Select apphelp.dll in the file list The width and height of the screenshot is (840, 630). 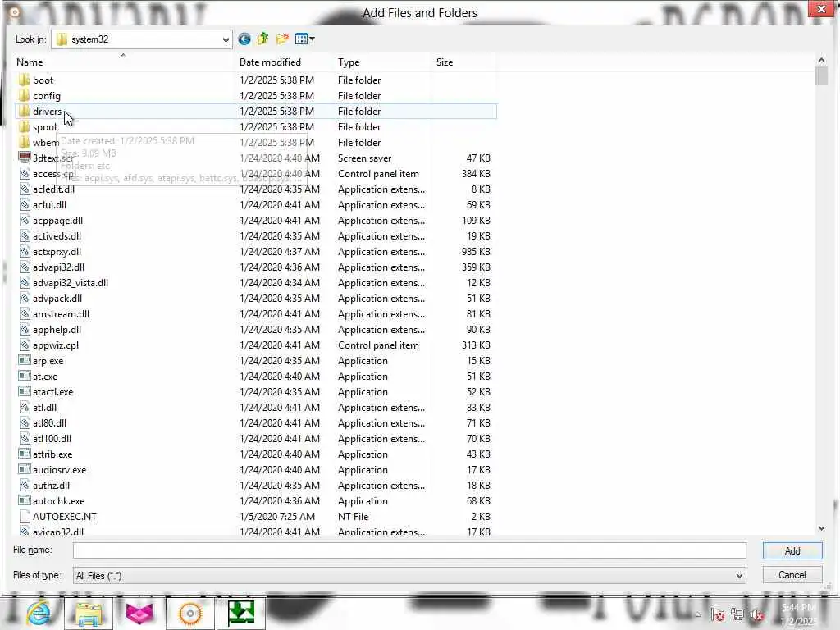57,330
